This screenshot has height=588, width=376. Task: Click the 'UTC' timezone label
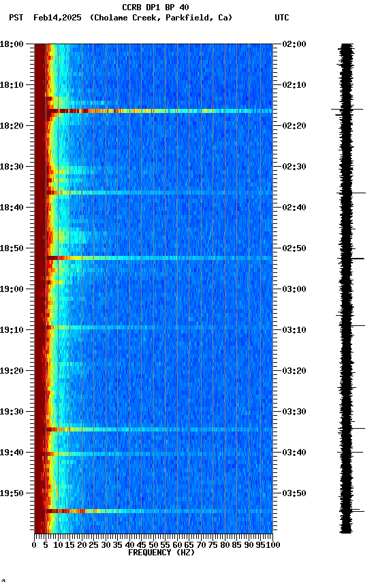(282, 18)
